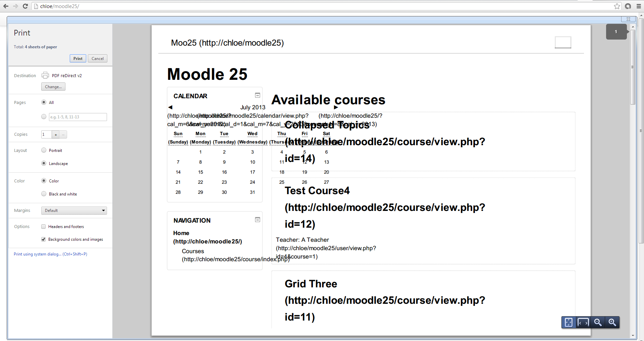Collapse the Navigation block icon
This screenshot has height=341, width=644.
tap(258, 220)
